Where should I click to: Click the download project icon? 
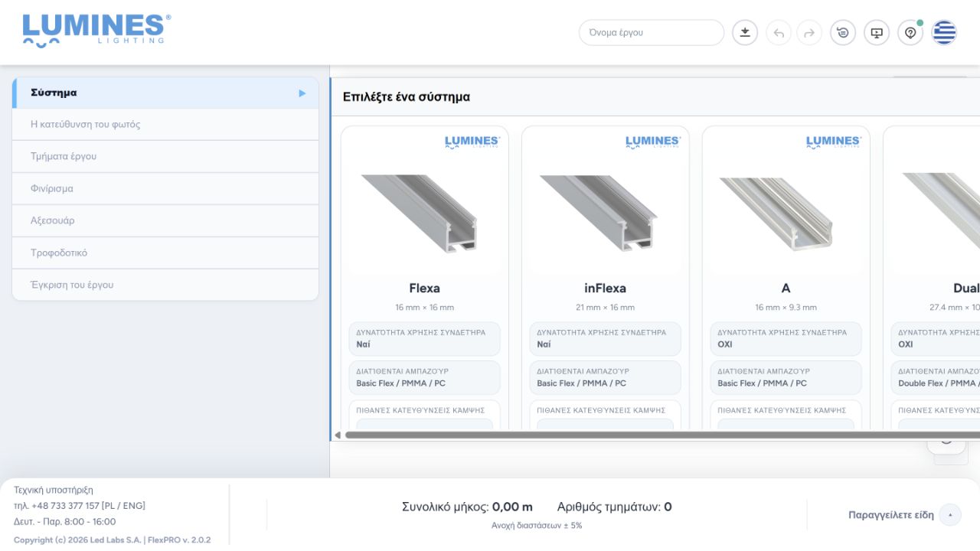(745, 33)
